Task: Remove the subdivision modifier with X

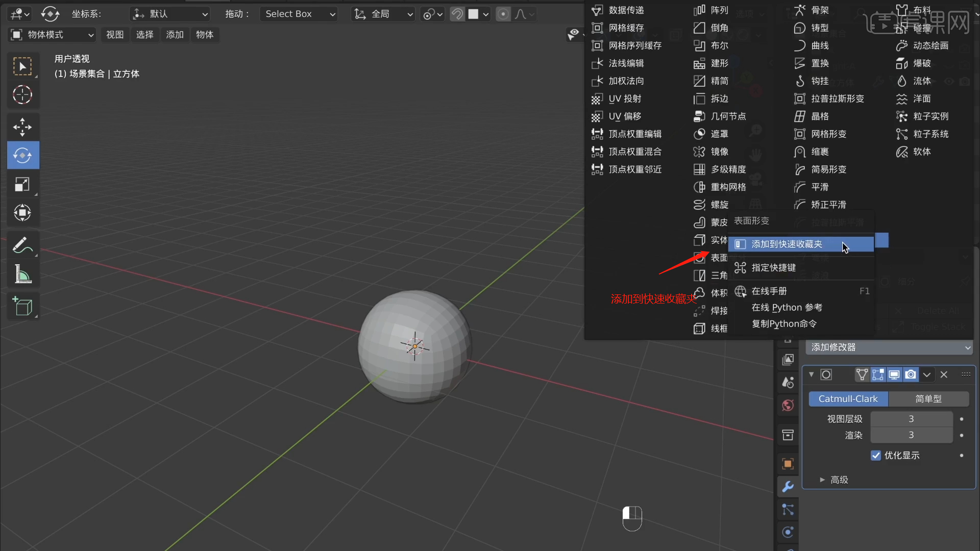Action: point(944,375)
